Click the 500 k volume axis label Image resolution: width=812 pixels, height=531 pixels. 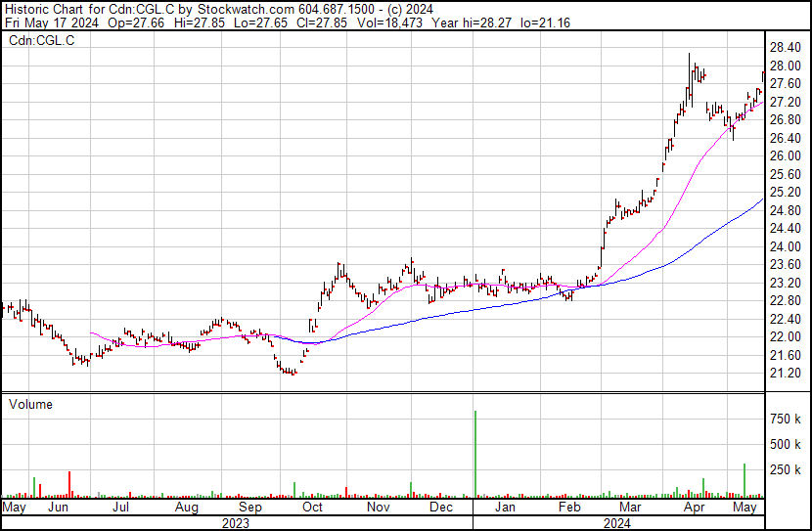786,445
